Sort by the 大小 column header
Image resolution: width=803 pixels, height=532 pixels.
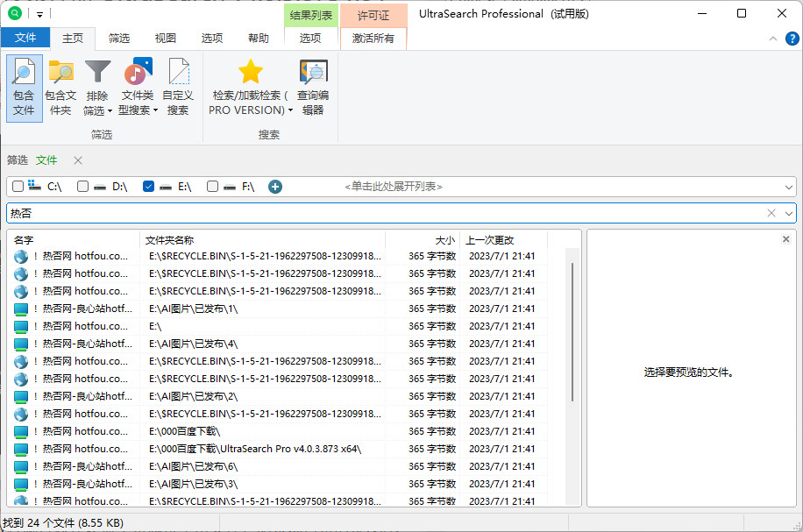(x=423, y=240)
